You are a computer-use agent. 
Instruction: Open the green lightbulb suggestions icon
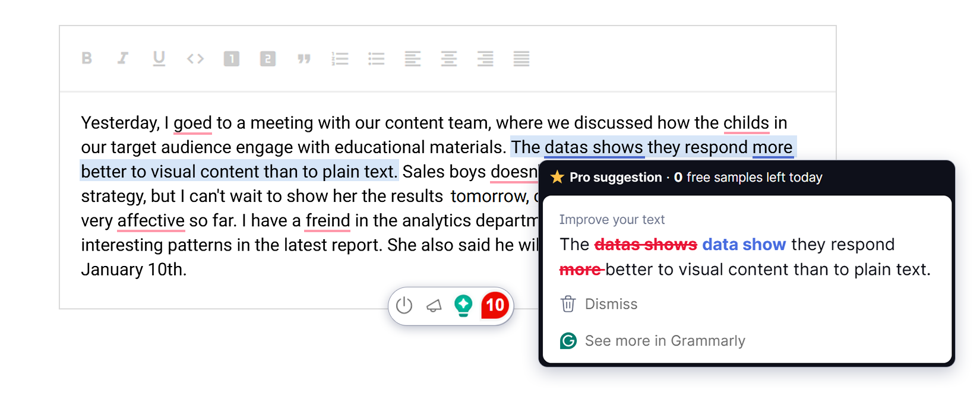click(x=463, y=306)
